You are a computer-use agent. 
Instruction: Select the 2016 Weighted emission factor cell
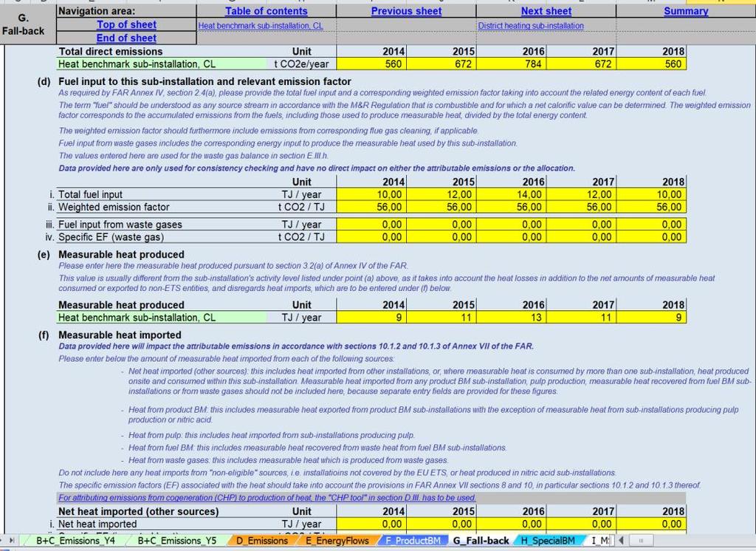511,207
